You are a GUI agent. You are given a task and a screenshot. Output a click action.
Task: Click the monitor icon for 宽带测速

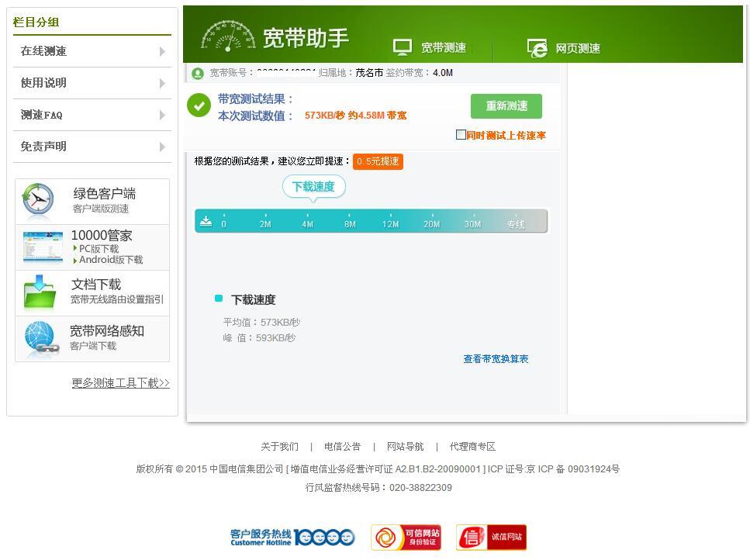[x=402, y=47]
